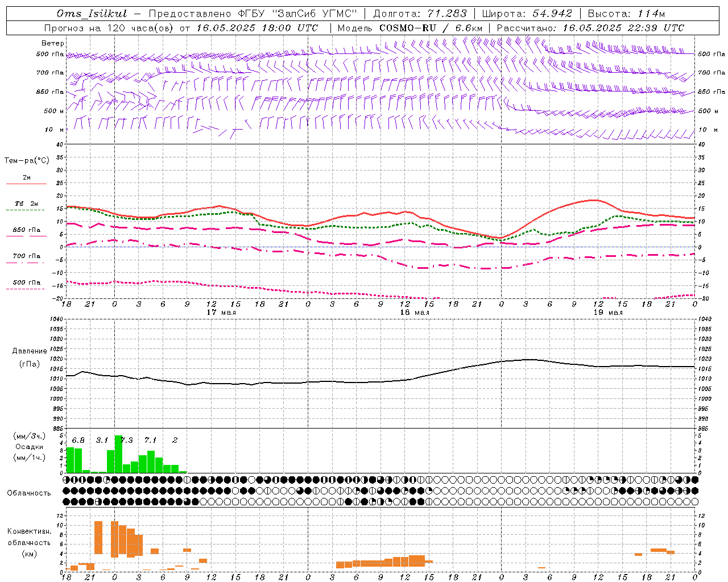Image resolution: width=728 pixels, height=582 pixels.
Task: Click the 3-hour precipitation total '7.1'
Action: (151, 440)
